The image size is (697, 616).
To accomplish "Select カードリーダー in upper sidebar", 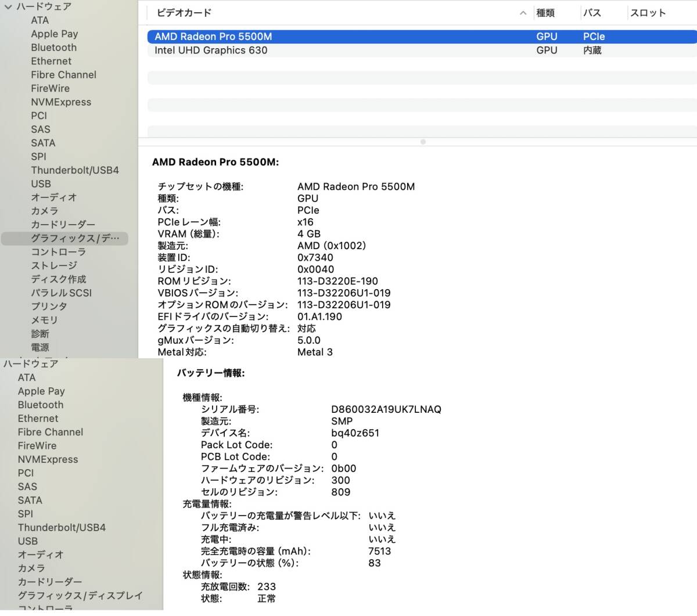I will 63,225.
